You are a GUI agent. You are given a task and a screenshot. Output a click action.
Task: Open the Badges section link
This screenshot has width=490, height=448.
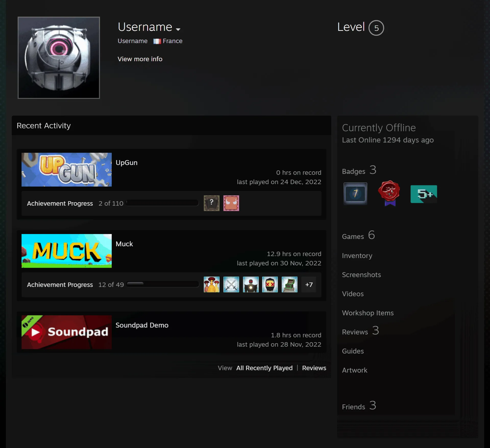click(359, 170)
